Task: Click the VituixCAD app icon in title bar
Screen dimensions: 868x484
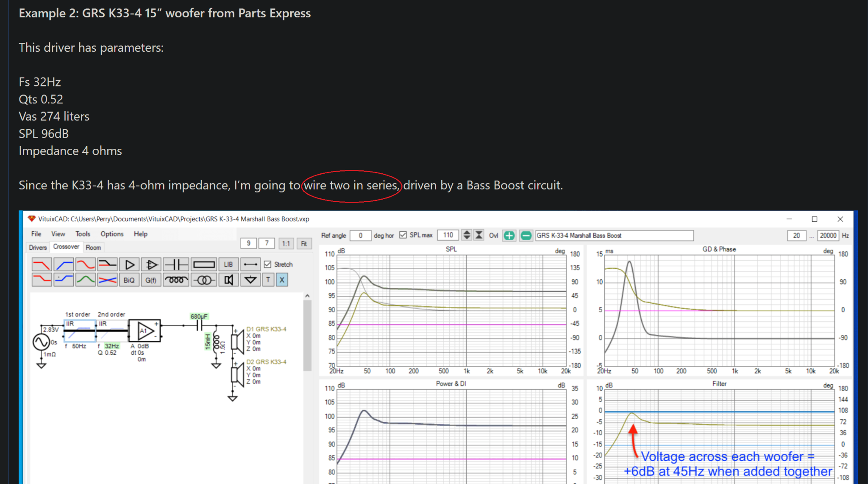Action: pyautogui.click(x=31, y=219)
